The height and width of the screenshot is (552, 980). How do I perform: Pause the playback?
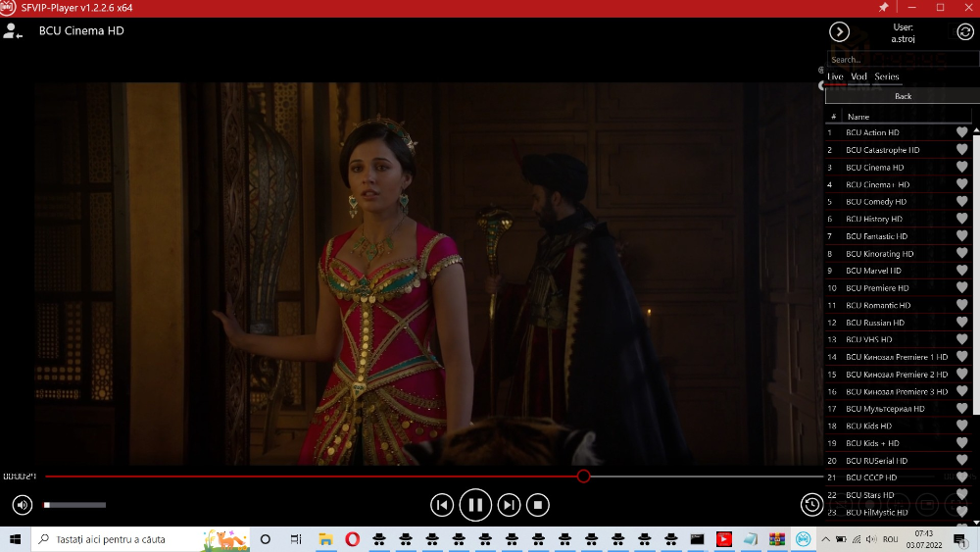(475, 505)
